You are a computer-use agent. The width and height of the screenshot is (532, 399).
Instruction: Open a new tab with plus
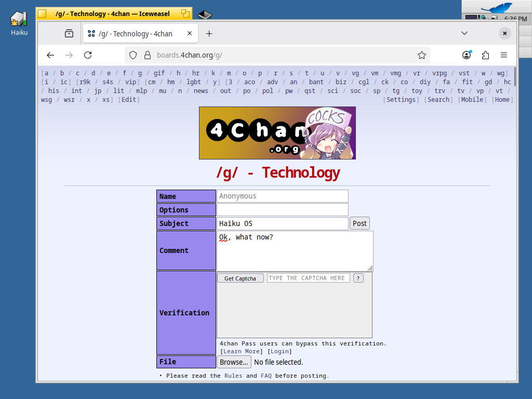click(x=209, y=34)
